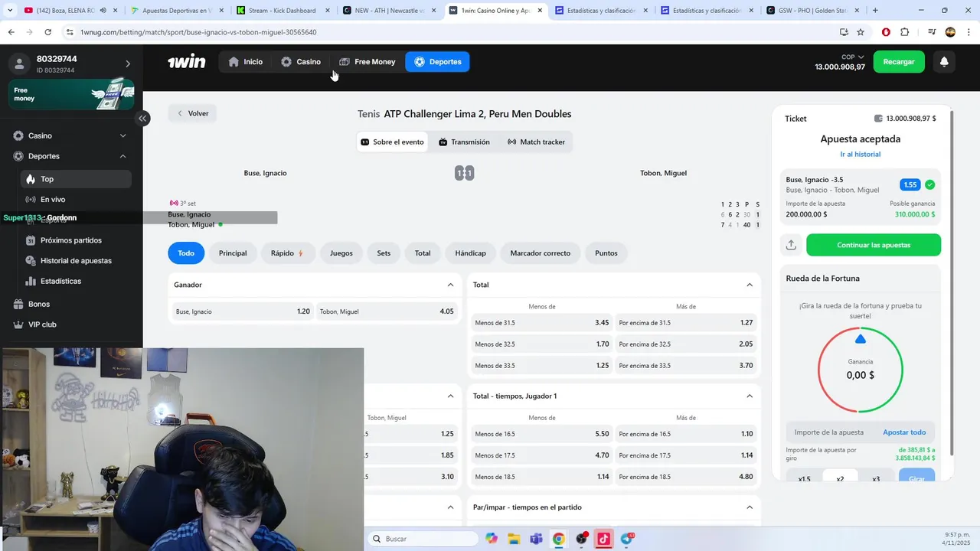Bet on Tobon, Miguel at 4.05

[387, 311]
